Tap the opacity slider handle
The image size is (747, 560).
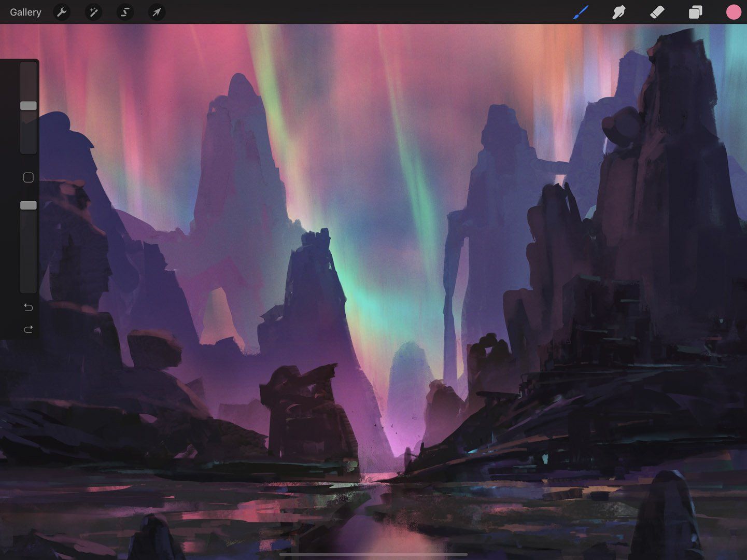coord(29,205)
